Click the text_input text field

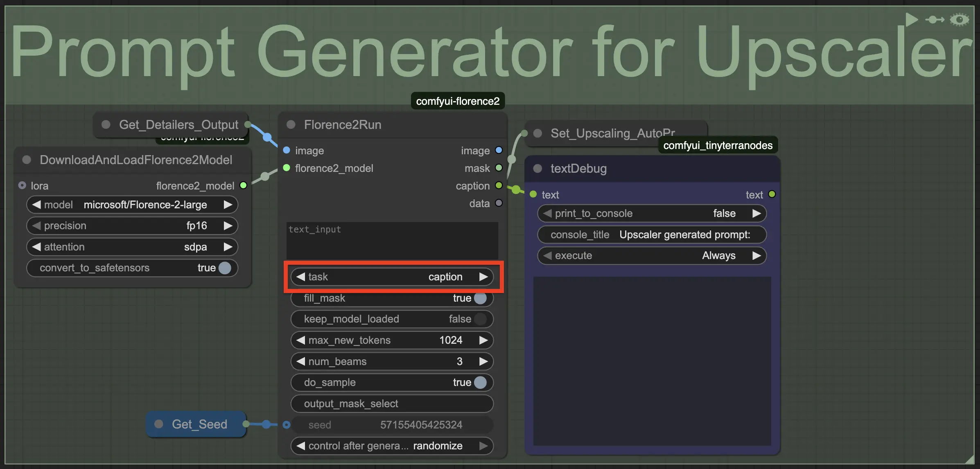pos(392,241)
